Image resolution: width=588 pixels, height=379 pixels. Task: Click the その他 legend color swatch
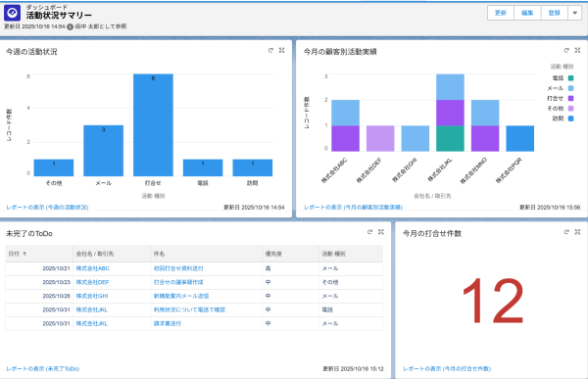coord(570,109)
